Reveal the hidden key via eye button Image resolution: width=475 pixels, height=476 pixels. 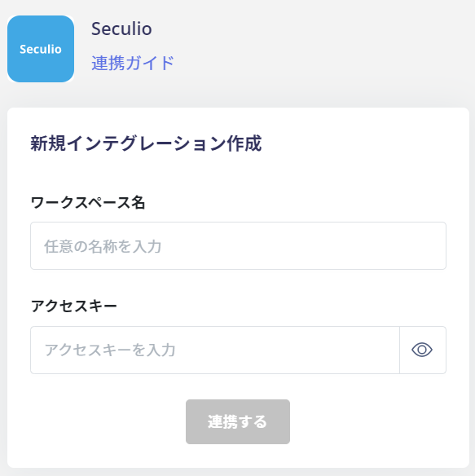[422, 350]
